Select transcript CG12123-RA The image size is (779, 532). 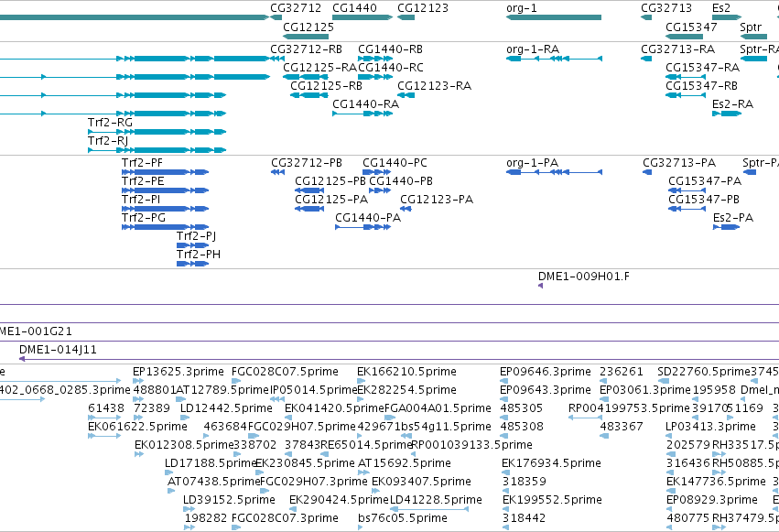pos(406,95)
